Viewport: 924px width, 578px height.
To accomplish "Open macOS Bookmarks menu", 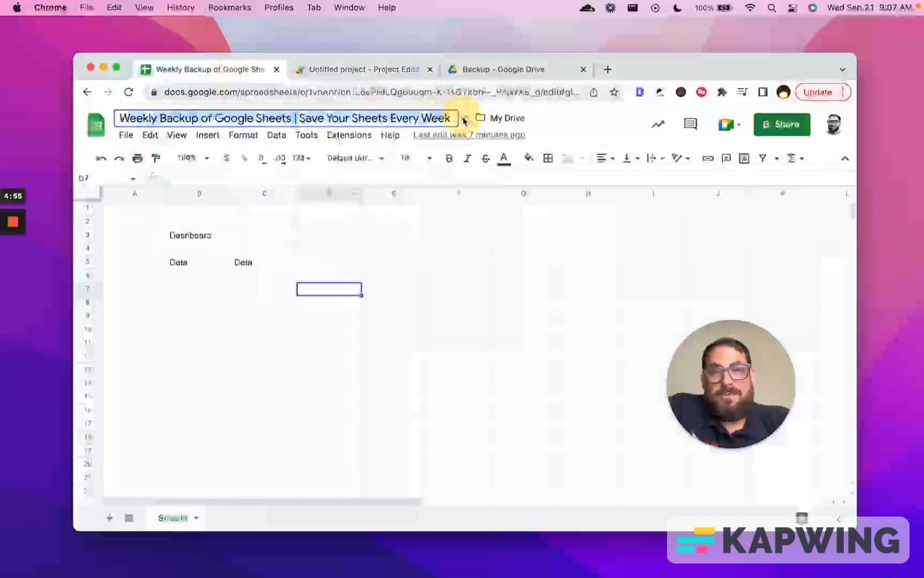I will pos(230,7).
